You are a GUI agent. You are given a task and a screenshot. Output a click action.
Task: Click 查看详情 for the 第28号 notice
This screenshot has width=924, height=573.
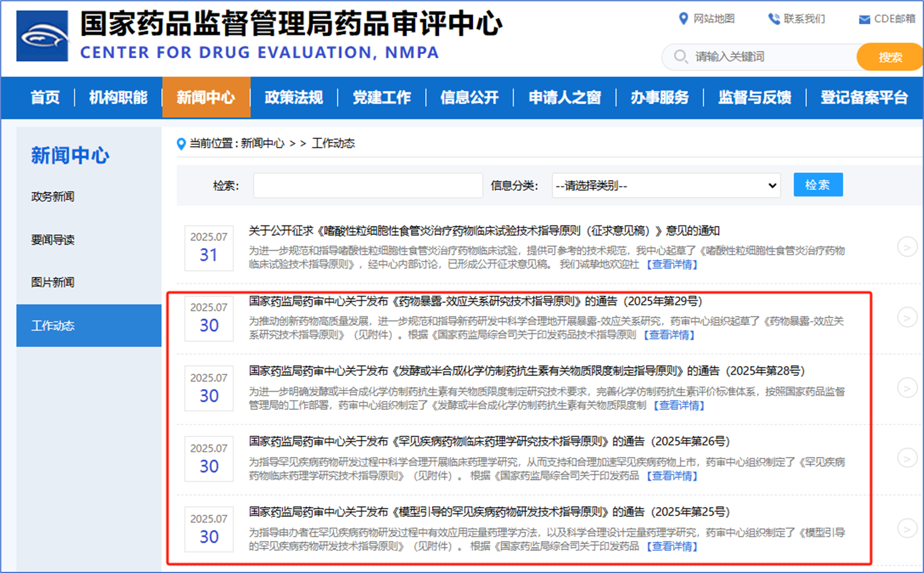pyautogui.click(x=679, y=405)
